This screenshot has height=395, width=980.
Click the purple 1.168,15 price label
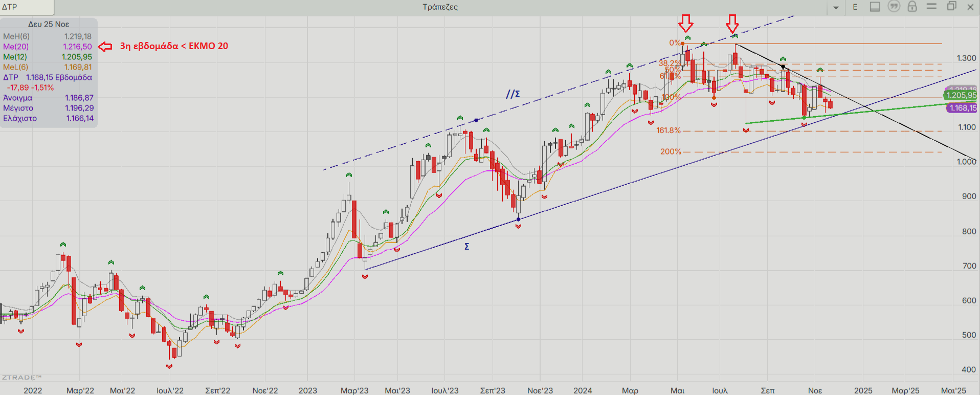tap(963, 108)
